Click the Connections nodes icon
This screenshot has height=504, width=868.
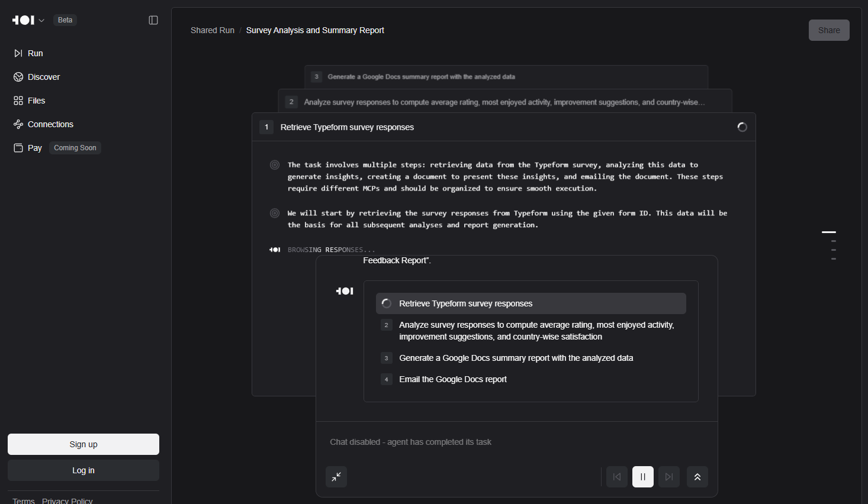pos(18,124)
